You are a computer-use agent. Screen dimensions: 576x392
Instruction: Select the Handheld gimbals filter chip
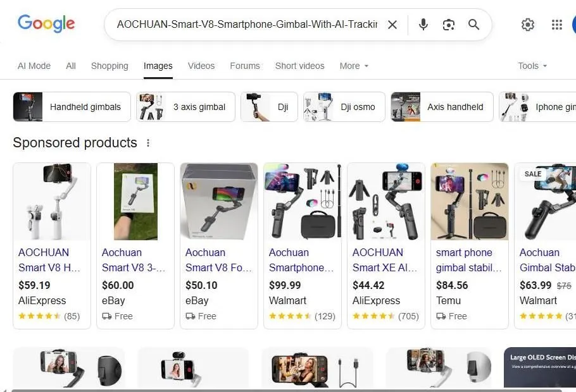tap(71, 107)
